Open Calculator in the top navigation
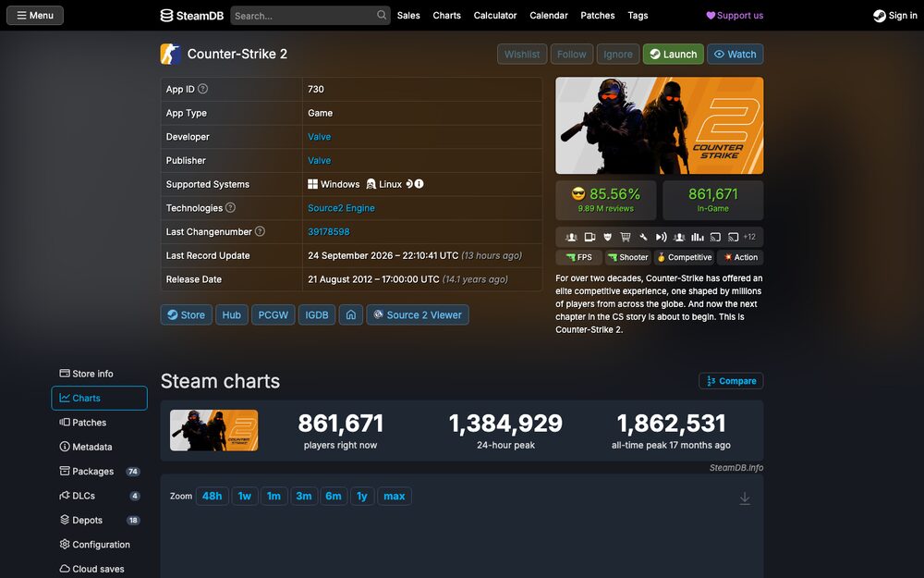 point(495,16)
